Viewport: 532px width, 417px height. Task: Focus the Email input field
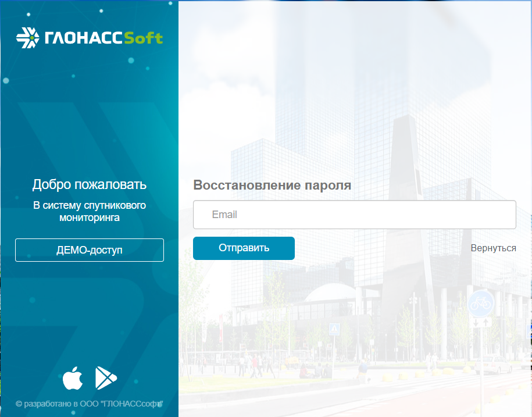[x=355, y=215]
